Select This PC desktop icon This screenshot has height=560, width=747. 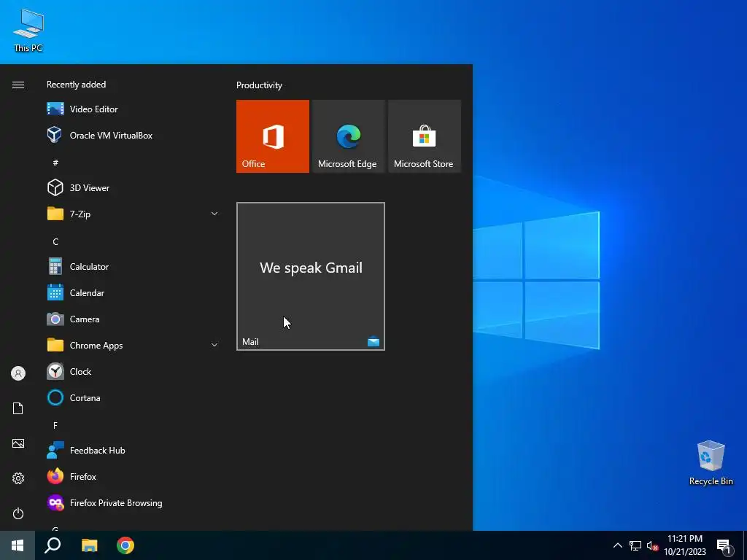tap(28, 31)
